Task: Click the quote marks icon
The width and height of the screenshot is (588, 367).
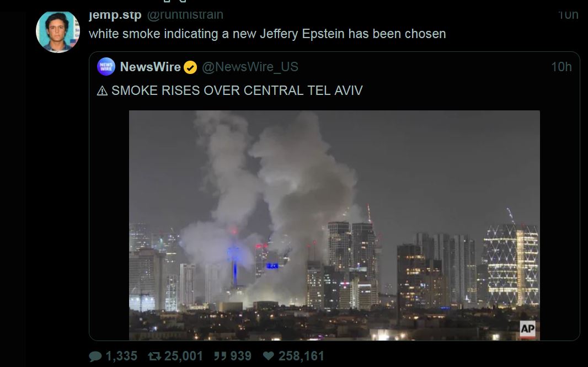Action: [220, 356]
